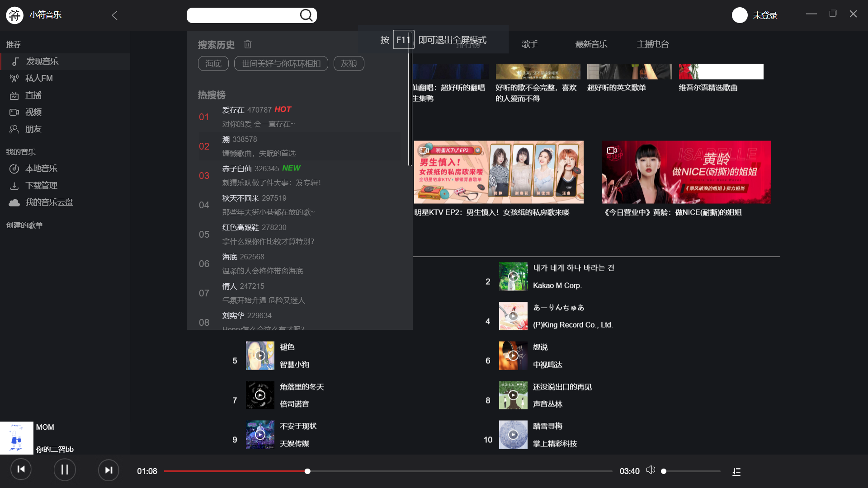
Task: Play King Record track cover
Action: (513, 316)
